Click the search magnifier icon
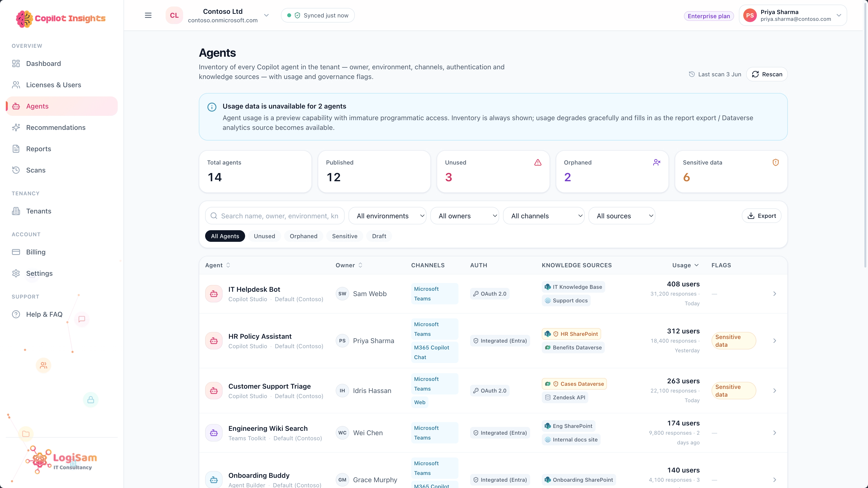 [x=214, y=216]
